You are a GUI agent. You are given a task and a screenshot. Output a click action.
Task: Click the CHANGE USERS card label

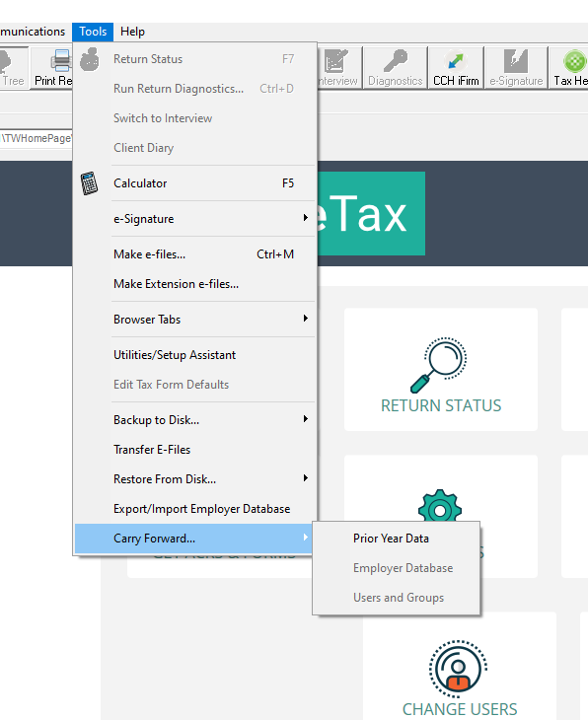pos(460,709)
